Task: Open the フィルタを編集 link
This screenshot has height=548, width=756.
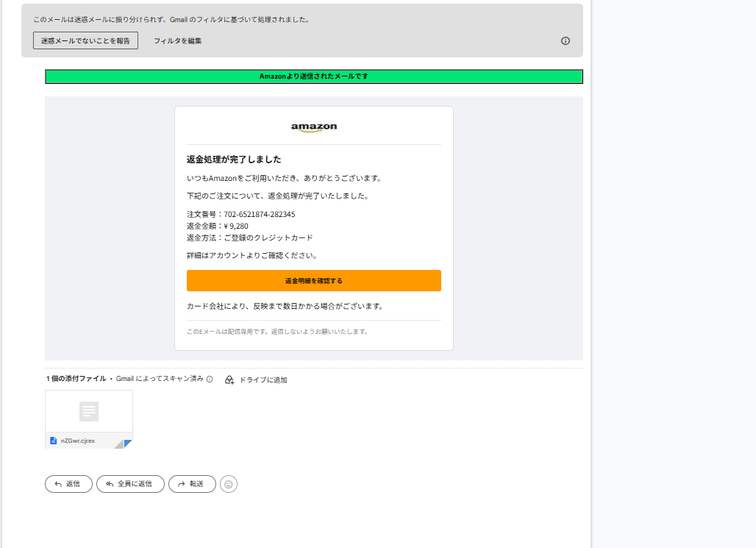Action: (177, 41)
